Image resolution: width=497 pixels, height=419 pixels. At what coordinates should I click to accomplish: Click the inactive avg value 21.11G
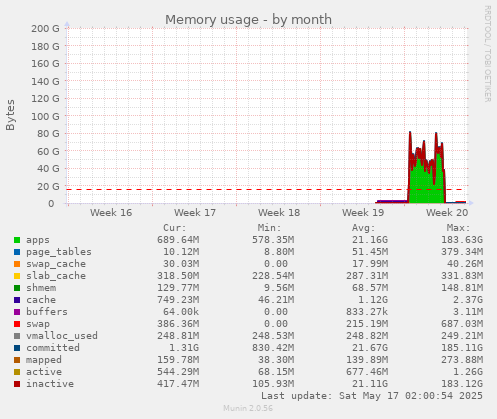(x=370, y=384)
